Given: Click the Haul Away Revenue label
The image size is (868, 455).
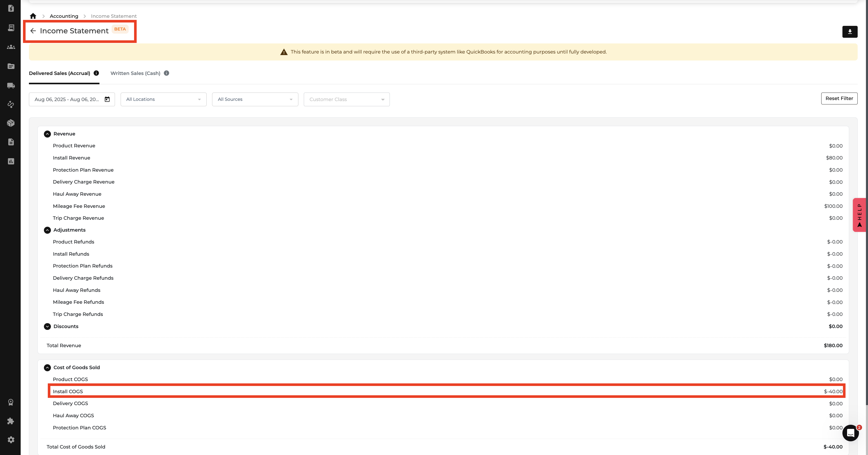Looking at the screenshot, I should (77, 194).
